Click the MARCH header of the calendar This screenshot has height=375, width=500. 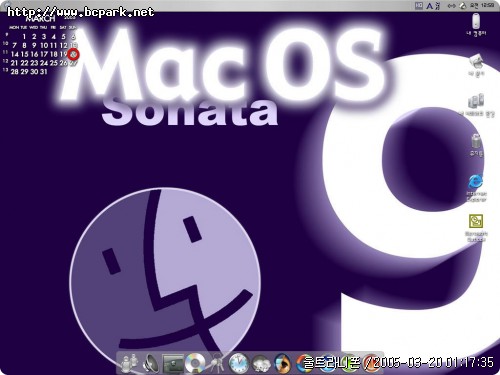[40, 18]
